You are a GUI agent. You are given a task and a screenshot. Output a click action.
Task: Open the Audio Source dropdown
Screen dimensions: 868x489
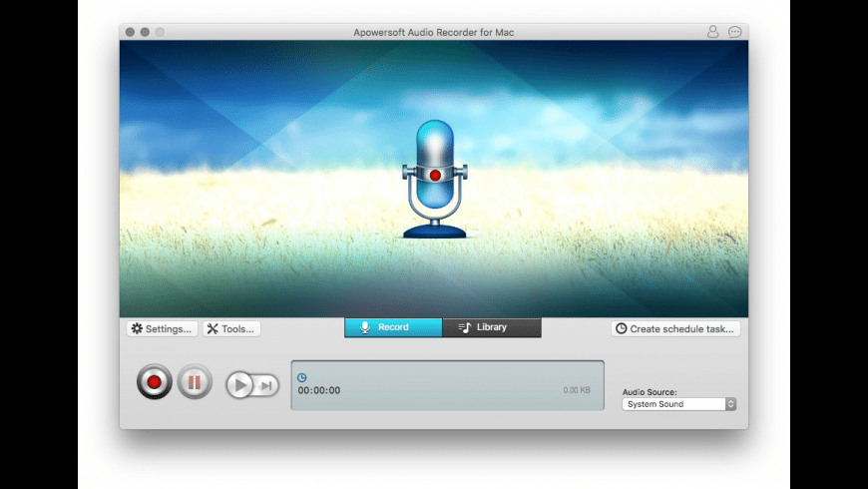(678, 404)
